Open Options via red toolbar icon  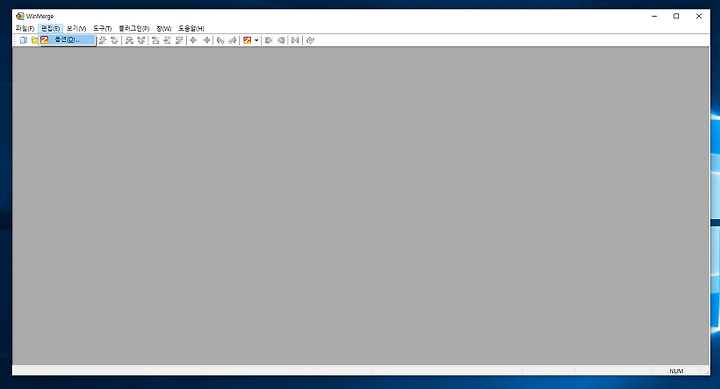tap(247, 40)
